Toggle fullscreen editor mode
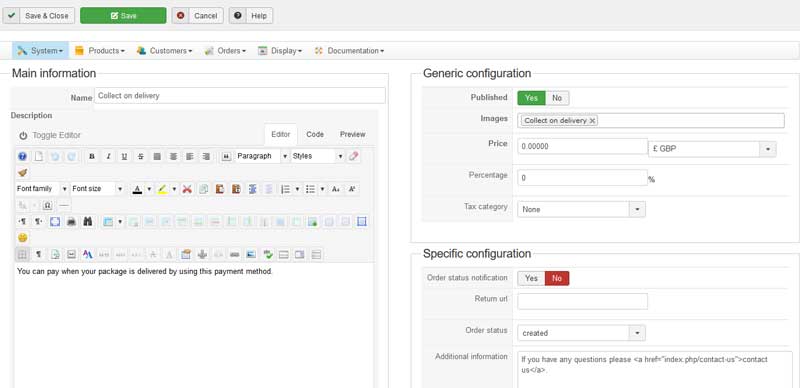Image resolution: width=800 pixels, height=388 pixels. coord(55,222)
